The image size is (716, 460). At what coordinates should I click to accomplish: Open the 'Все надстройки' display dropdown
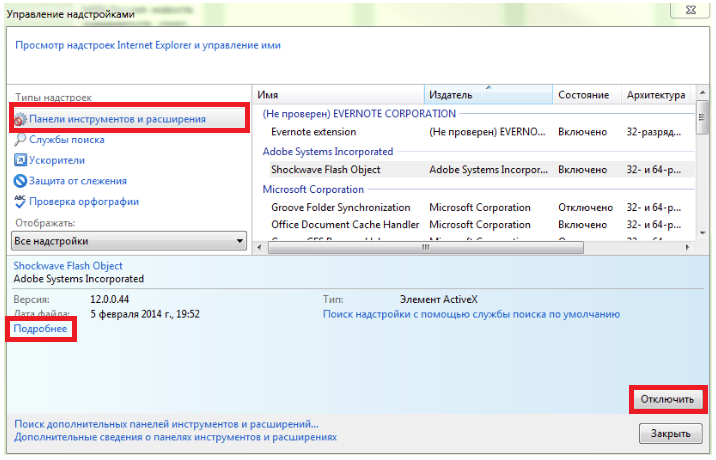point(128,241)
